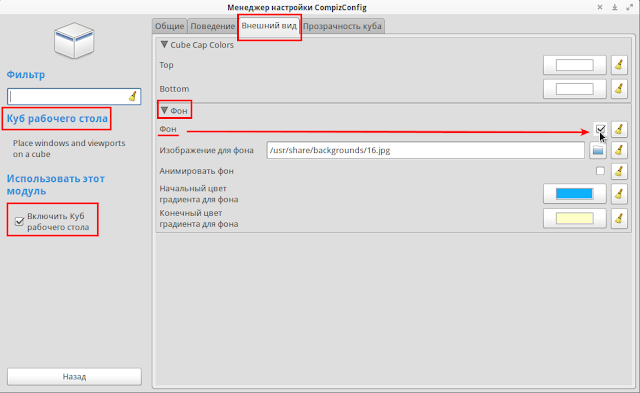This screenshot has height=393, width=640.
Task: Reset Анимировать фон with its broom icon
Action: point(619,171)
